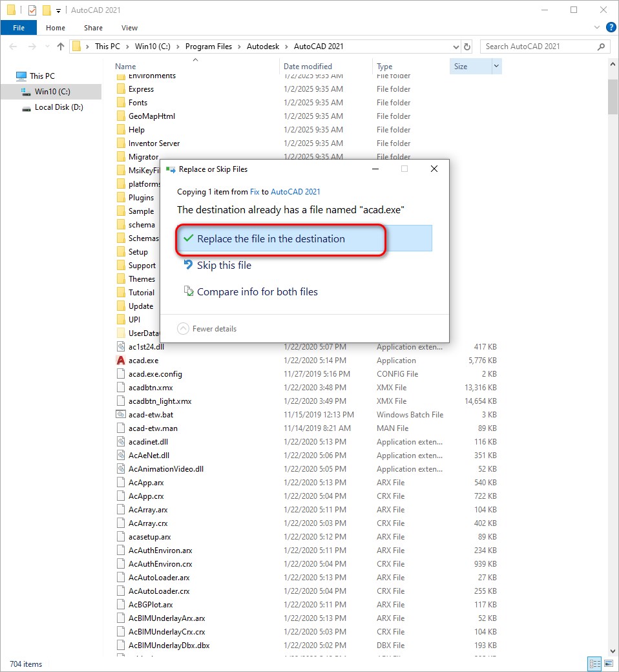Choose Replace the file in the destination

tap(304, 238)
